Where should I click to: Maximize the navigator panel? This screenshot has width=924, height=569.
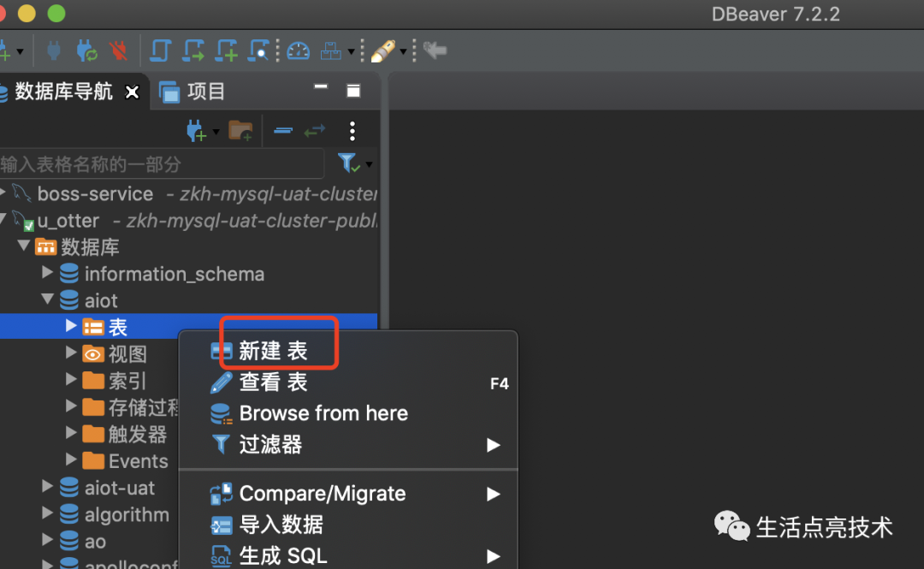(353, 91)
